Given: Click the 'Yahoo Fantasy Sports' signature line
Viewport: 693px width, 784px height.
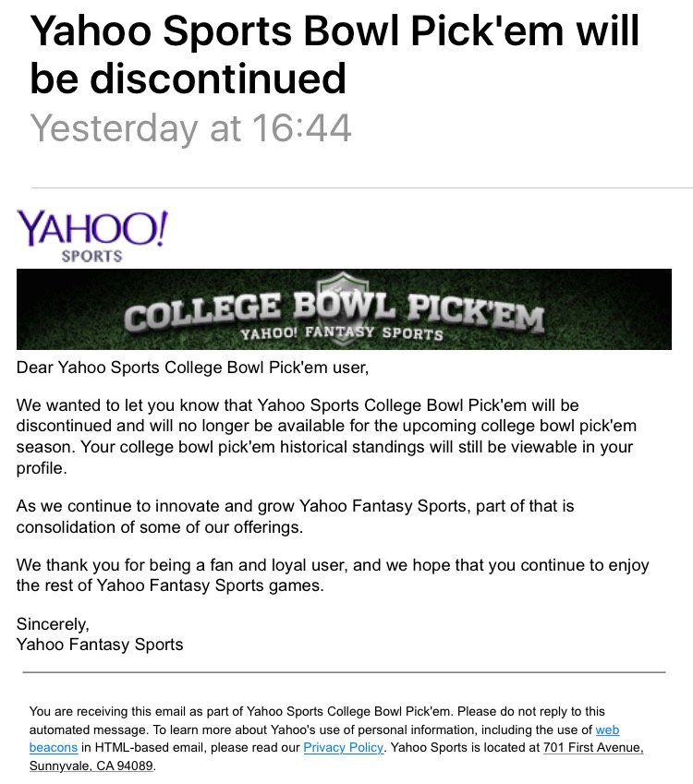Looking at the screenshot, I should click(100, 645).
